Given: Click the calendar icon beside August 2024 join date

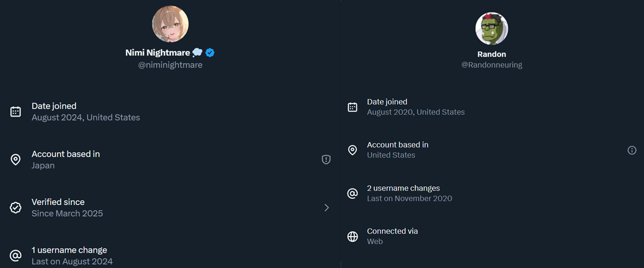Looking at the screenshot, I should (x=15, y=111).
